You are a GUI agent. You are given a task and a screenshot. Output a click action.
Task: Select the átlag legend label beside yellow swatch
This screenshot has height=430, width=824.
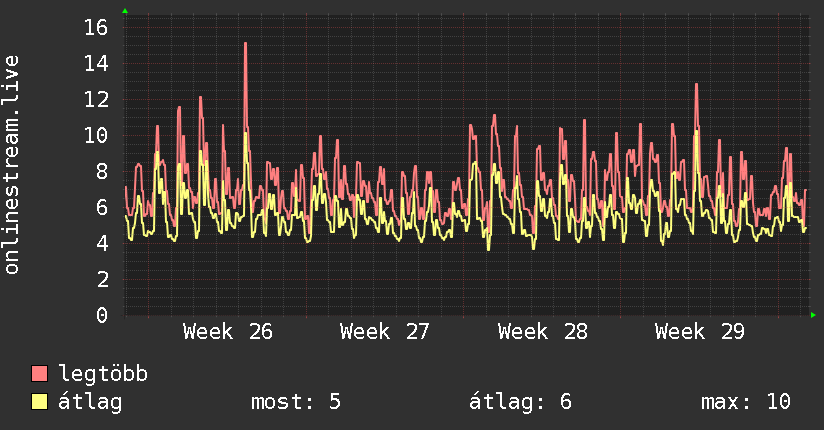coord(90,402)
